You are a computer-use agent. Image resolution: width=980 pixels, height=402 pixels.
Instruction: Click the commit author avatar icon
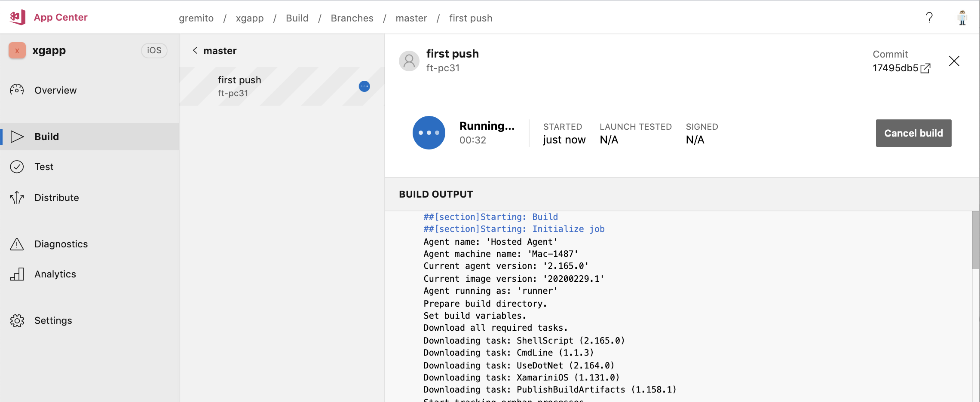tap(409, 61)
